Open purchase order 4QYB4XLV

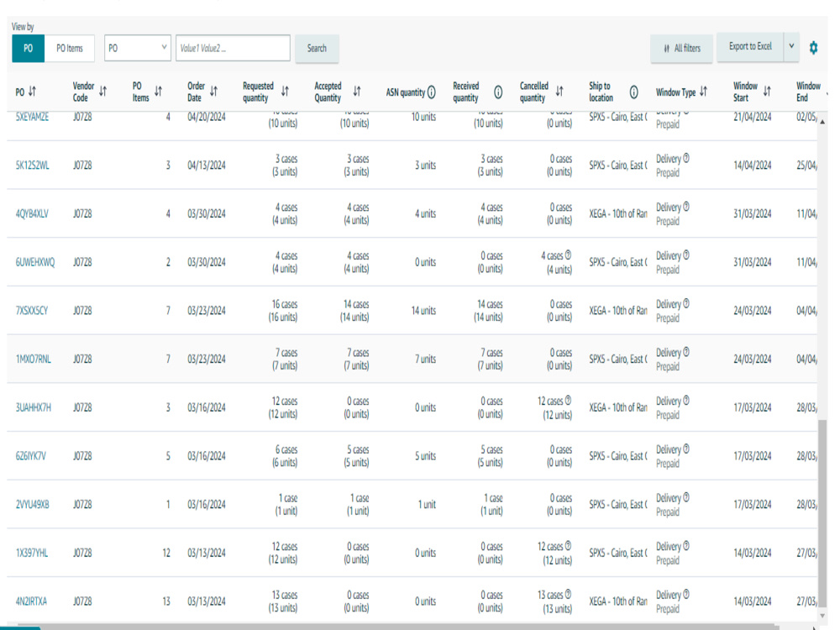click(x=32, y=213)
